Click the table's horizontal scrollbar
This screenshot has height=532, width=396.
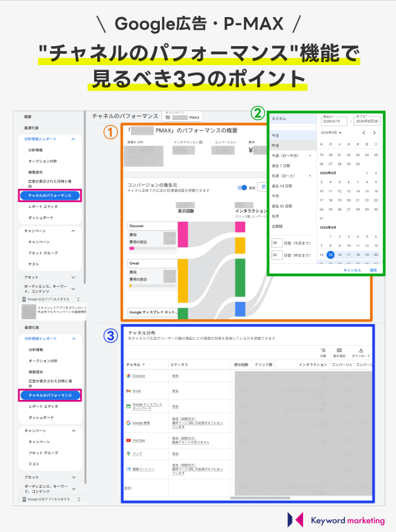(x=260, y=498)
